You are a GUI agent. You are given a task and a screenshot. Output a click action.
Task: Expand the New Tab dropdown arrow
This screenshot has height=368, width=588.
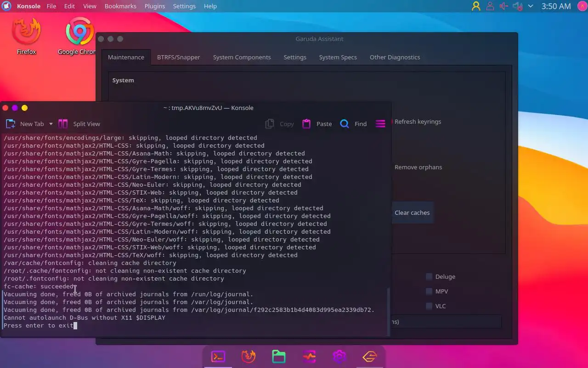click(x=51, y=124)
